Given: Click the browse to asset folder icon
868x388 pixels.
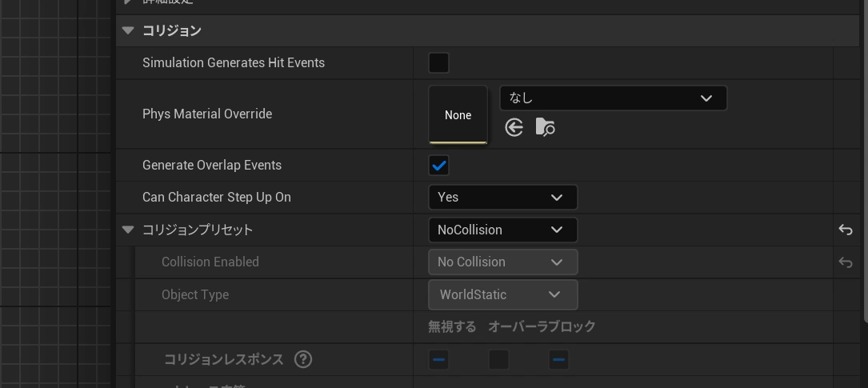Looking at the screenshot, I should pyautogui.click(x=545, y=127).
